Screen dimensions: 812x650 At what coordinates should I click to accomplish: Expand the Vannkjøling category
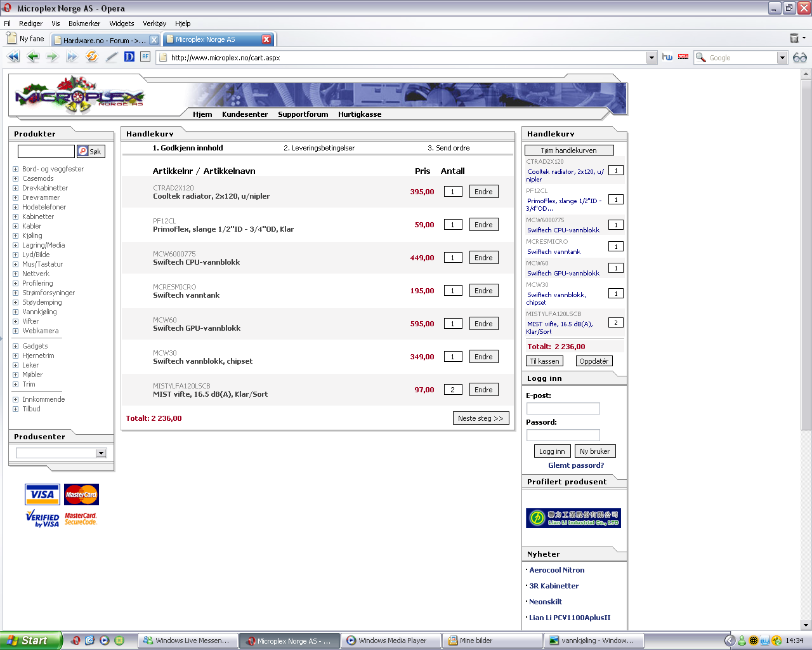click(x=16, y=312)
